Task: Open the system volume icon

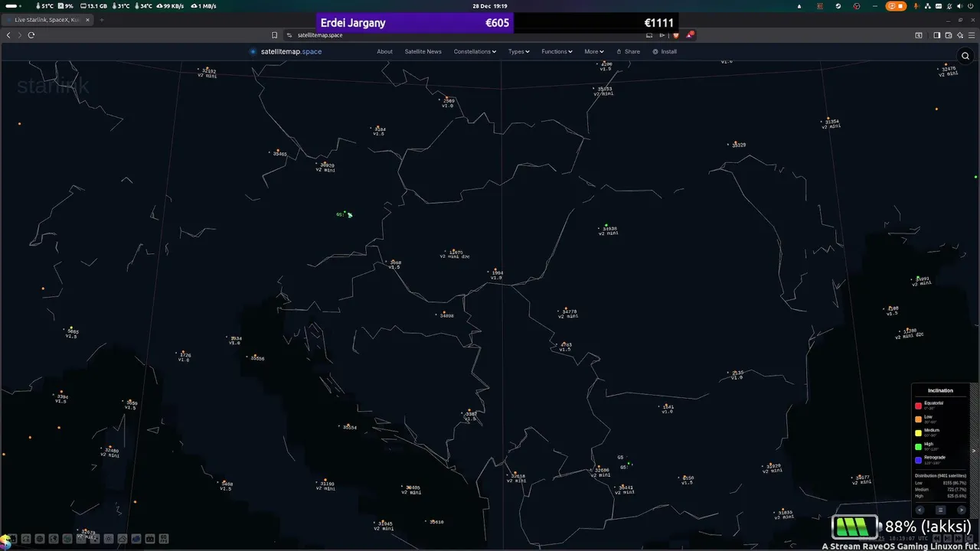Action: tap(959, 6)
